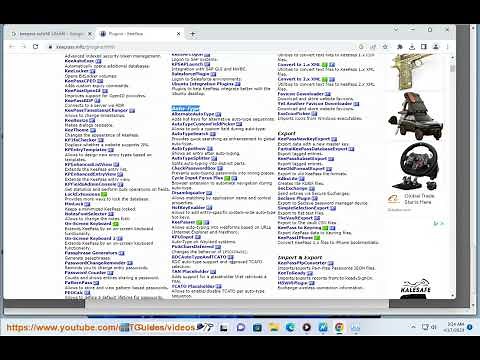Click green badge beside On-Screen Keyboard

pyautogui.click(x=115, y=224)
